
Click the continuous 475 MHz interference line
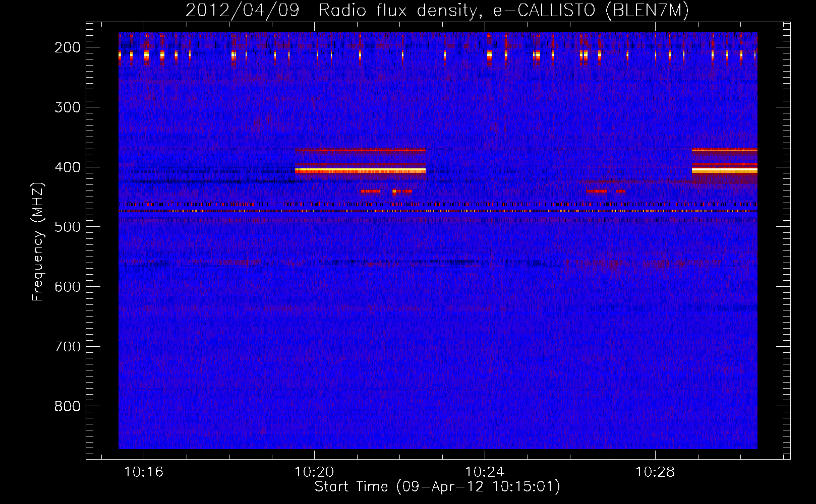(438, 211)
